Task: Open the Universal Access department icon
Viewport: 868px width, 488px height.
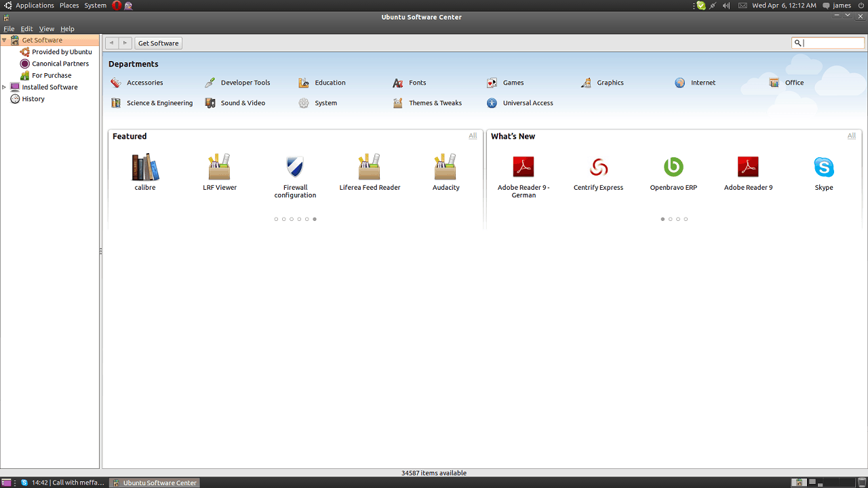Action: (492, 103)
